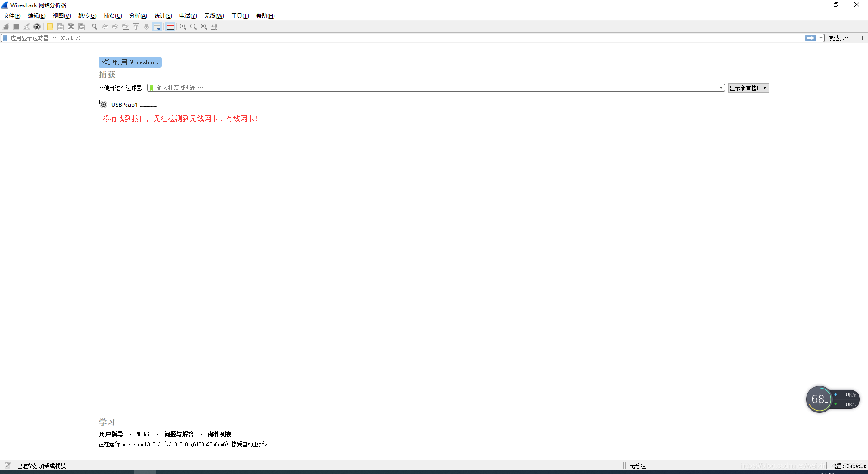Open the 分析(A) menu
Screen dimensions: 868x474
coord(138,16)
